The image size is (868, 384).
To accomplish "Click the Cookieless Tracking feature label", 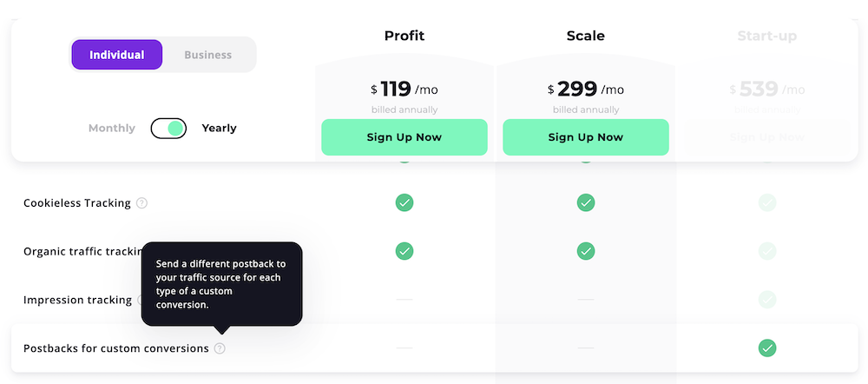I will [x=77, y=203].
